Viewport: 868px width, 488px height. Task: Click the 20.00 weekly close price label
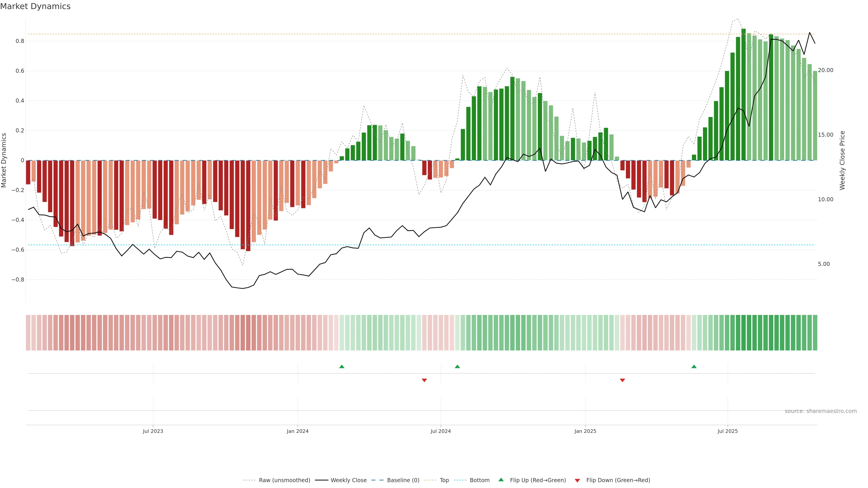(x=825, y=70)
